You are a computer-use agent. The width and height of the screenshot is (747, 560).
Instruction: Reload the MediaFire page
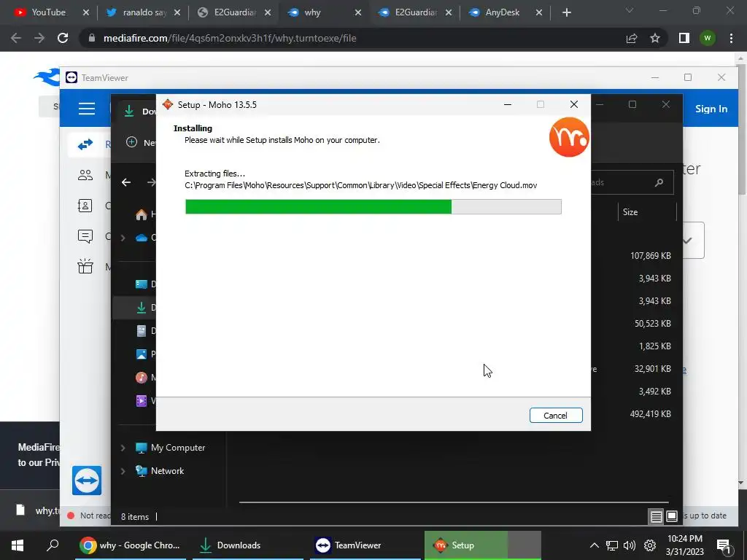[x=63, y=38]
